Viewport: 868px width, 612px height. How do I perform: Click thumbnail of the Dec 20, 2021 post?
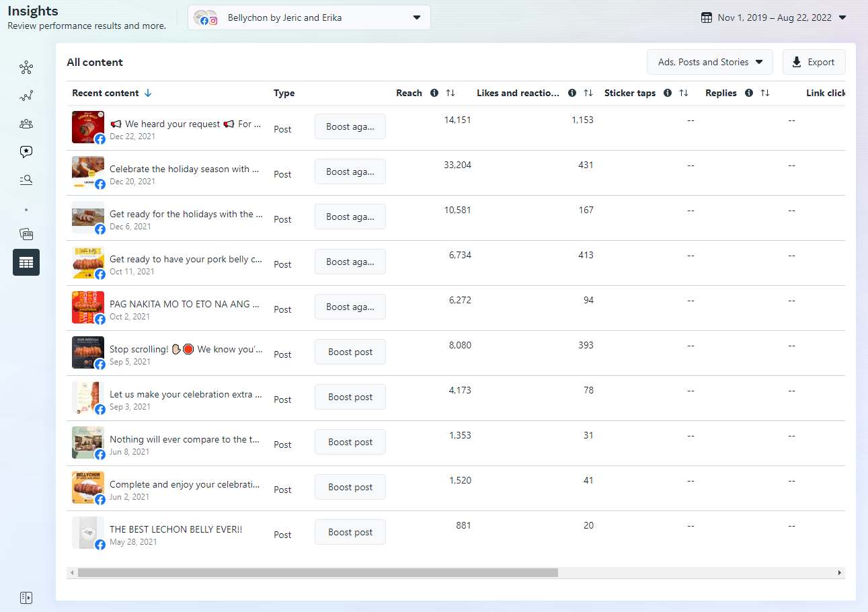88,172
